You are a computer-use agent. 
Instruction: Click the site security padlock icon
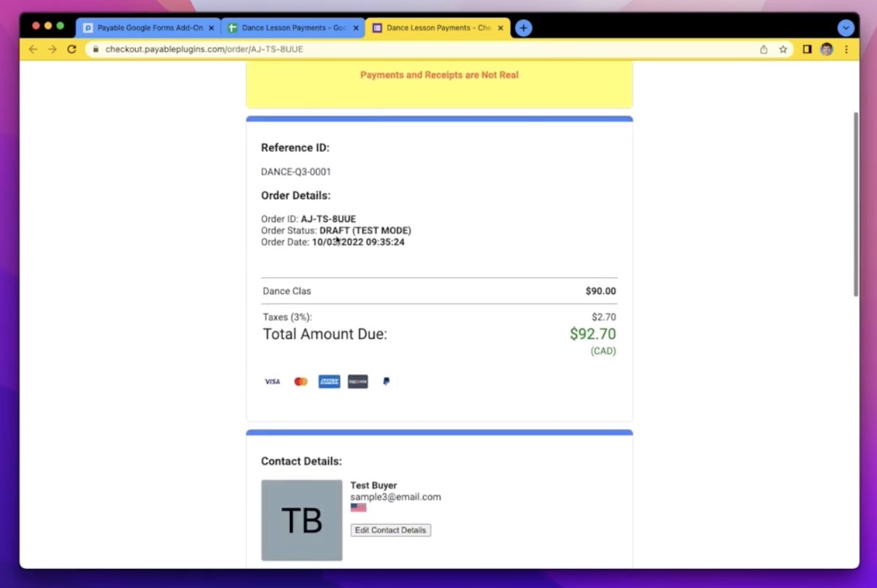coord(95,49)
